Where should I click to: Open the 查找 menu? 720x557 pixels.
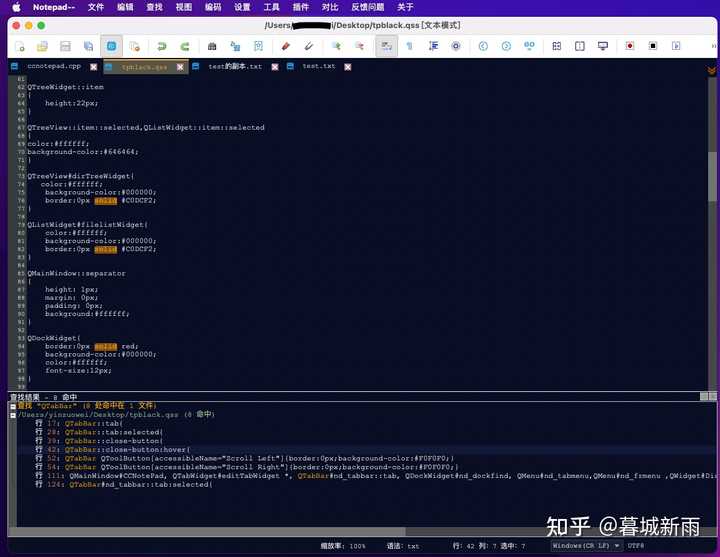[154, 7]
